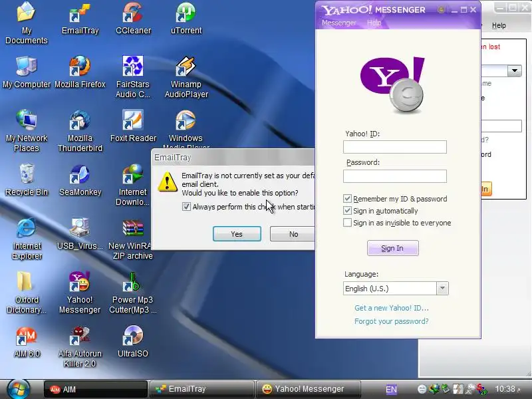This screenshot has height=399, width=532.
Task: Select the Recycle Bin icon
Action: (26, 180)
